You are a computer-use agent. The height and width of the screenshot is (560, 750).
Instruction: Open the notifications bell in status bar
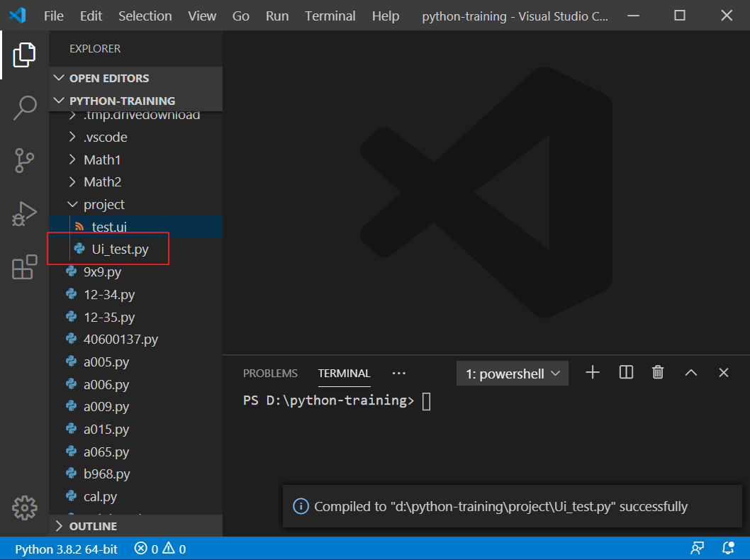[x=727, y=547]
